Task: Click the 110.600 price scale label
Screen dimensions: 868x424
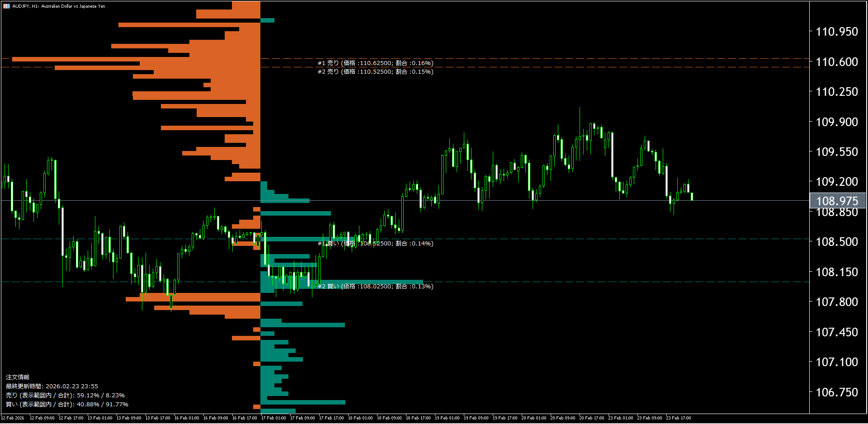Action: [837, 62]
